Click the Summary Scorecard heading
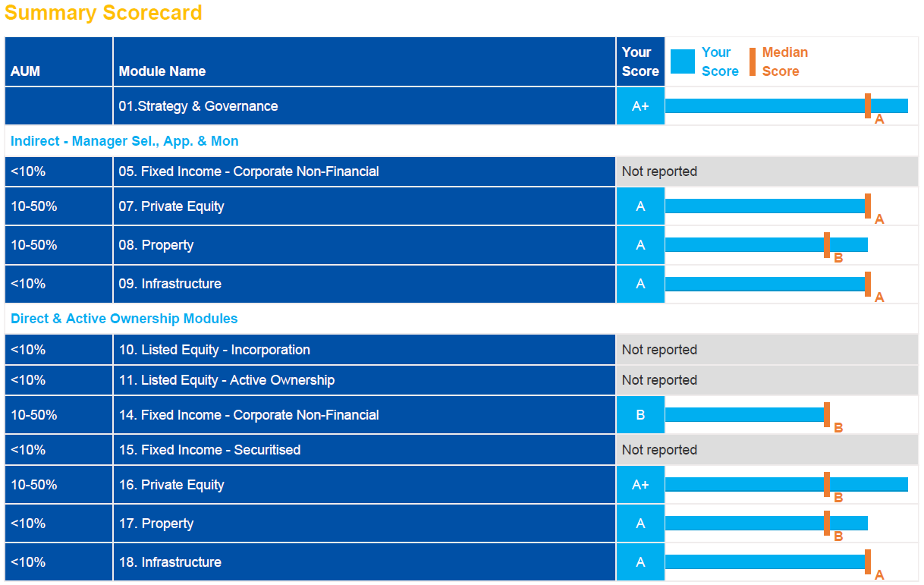The image size is (924, 585). [x=104, y=13]
